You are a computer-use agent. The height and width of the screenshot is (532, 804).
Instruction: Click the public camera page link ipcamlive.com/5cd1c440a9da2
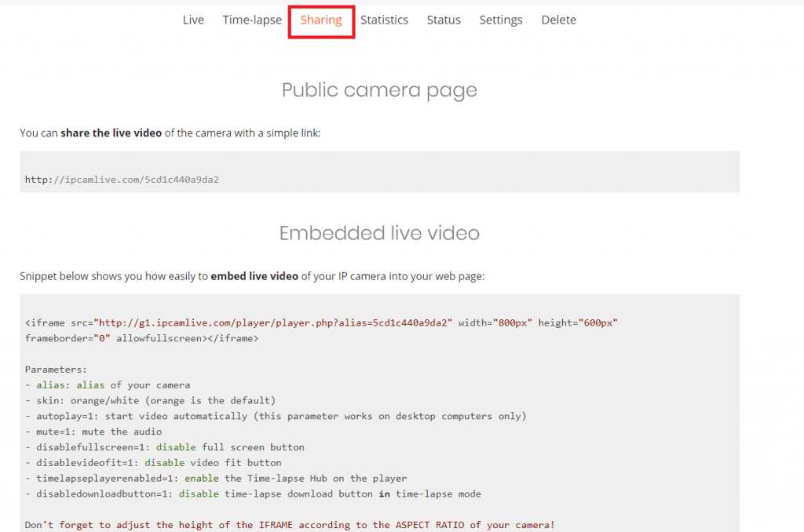click(x=122, y=180)
